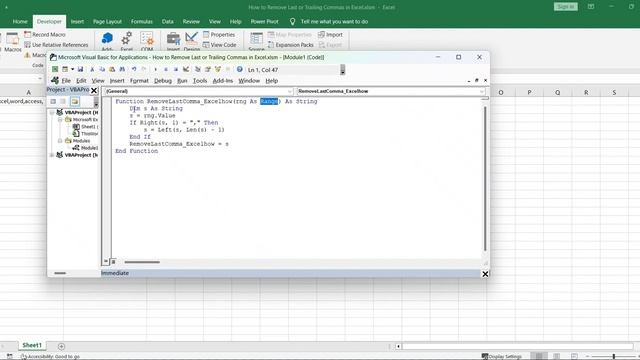Screen dimensions: 640x360
Task: Click Import in the XML ribbon group
Action: [x=330, y=35]
